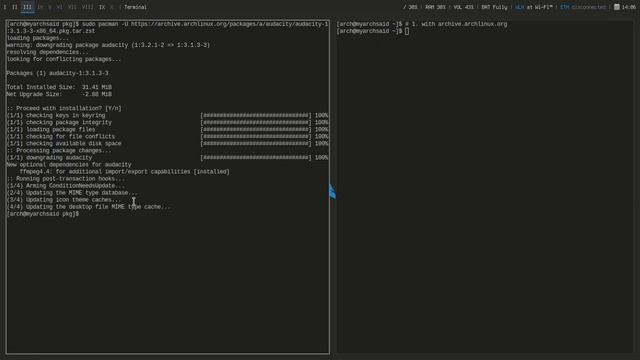The width and height of the screenshot is (640, 360).
Task: Click 'loading package files' line
Action: click(51, 129)
